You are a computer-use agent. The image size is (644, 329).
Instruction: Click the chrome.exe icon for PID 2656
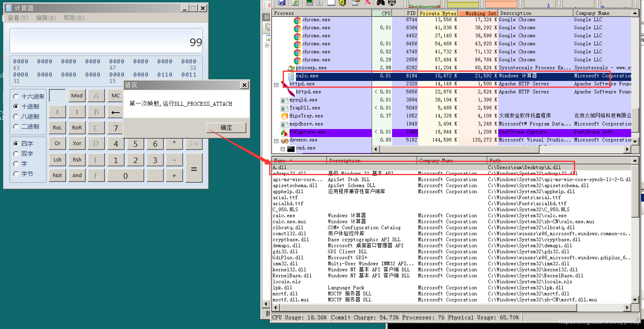click(297, 61)
